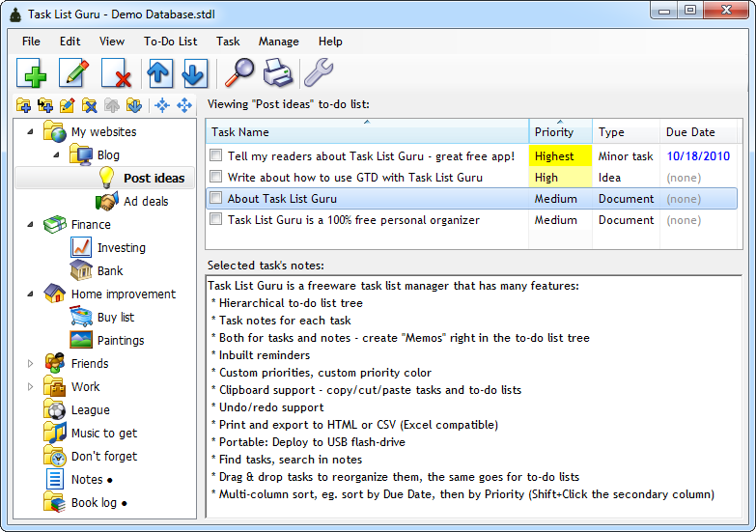756x532 pixels.
Task: Open the To-Do List menu
Action: coord(170,42)
